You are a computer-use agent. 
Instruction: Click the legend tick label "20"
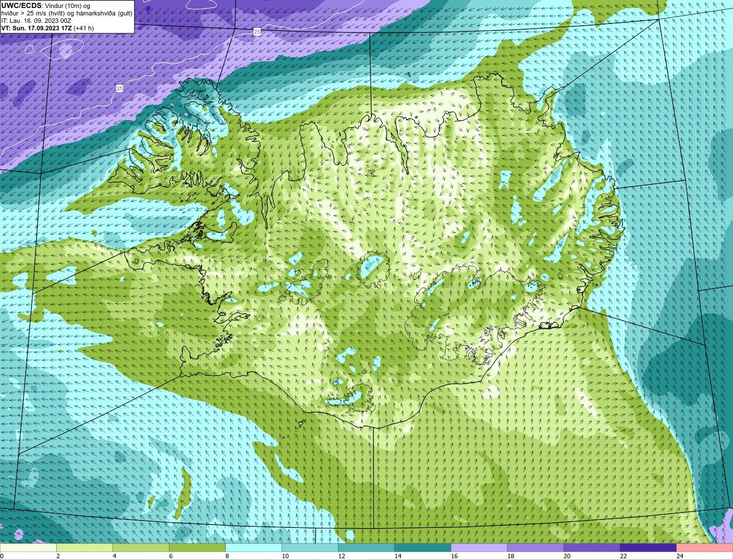point(567,556)
